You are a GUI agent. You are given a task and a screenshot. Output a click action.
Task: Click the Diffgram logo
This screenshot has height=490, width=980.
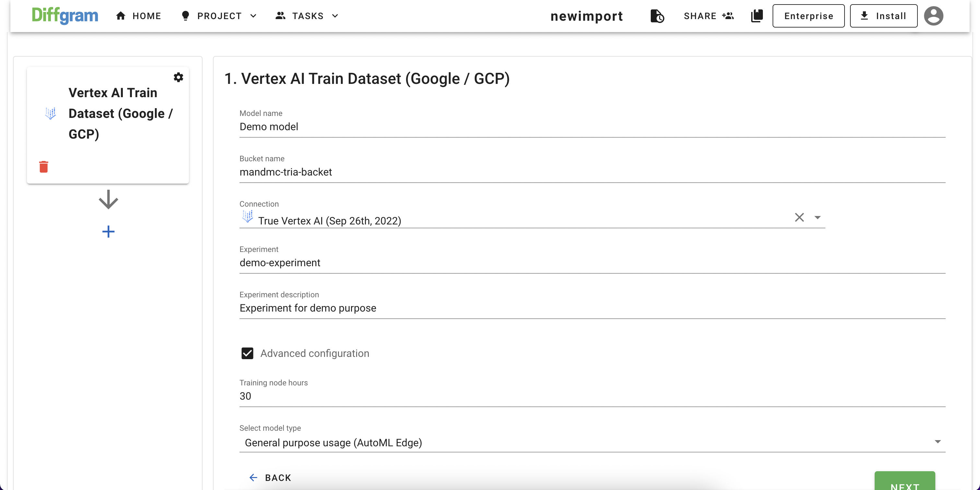pos(65,16)
